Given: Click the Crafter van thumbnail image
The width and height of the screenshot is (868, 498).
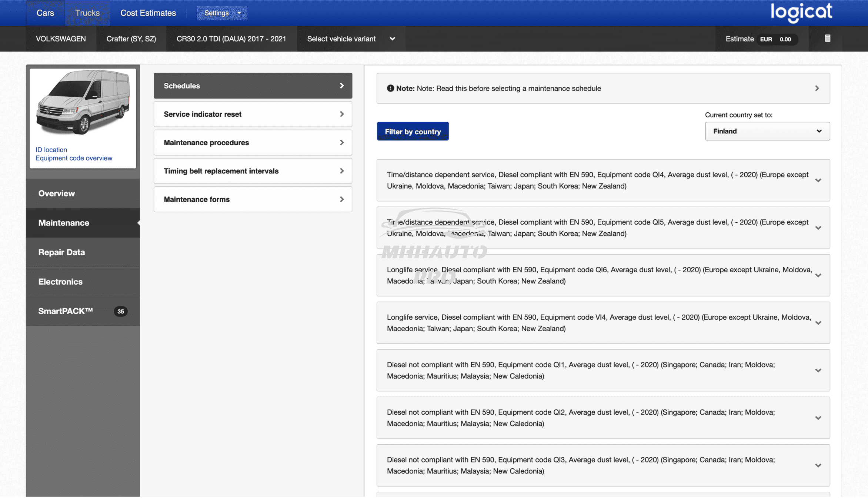Looking at the screenshot, I should pyautogui.click(x=83, y=102).
